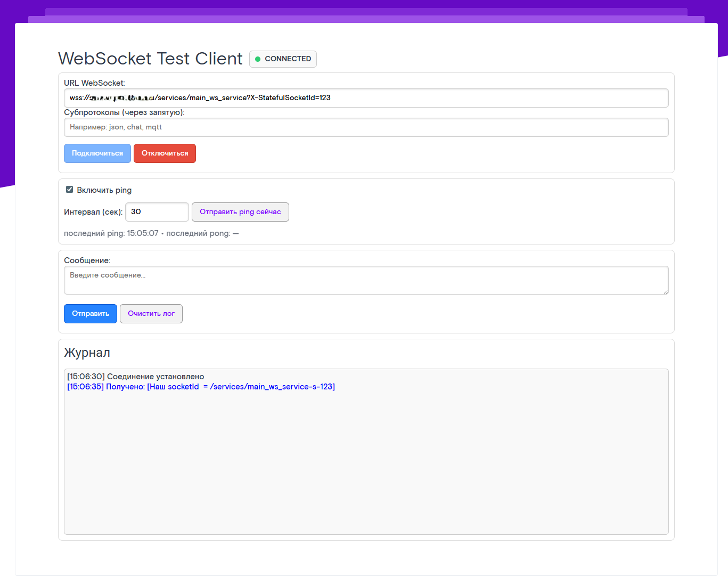
Task: Click into the Сообщение textarea
Action: (x=366, y=280)
